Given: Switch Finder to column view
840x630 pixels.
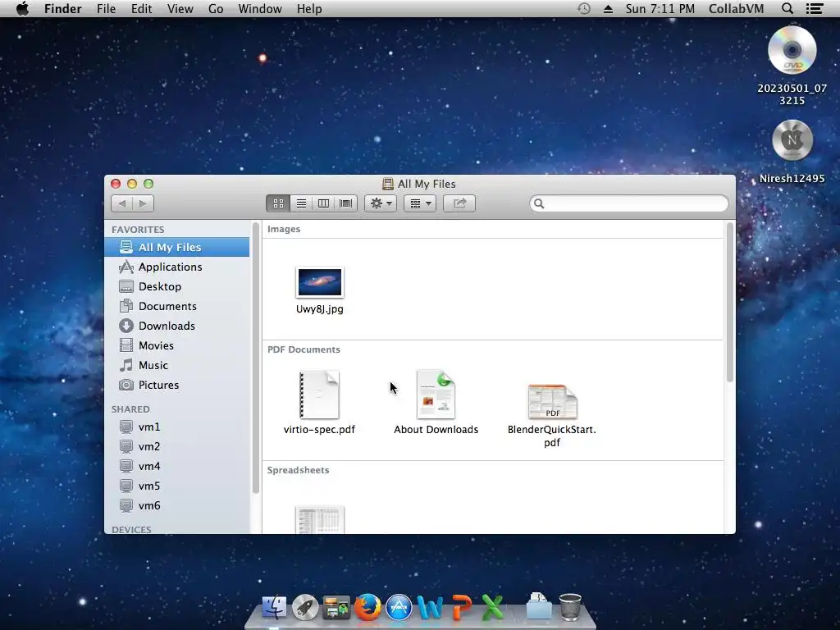Looking at the screenshot, I should 323,203.
